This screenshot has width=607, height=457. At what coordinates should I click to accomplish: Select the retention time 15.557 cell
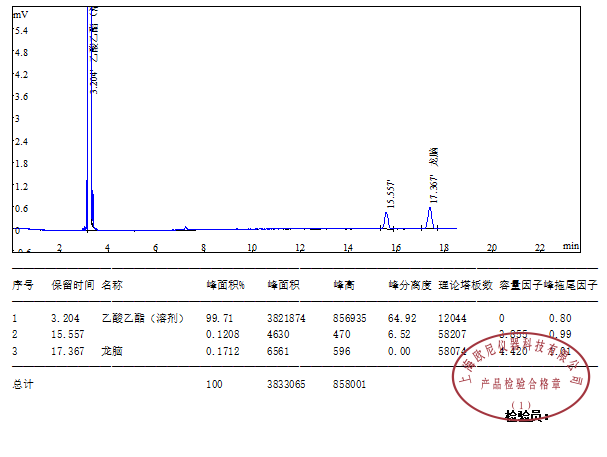[68, 334]
